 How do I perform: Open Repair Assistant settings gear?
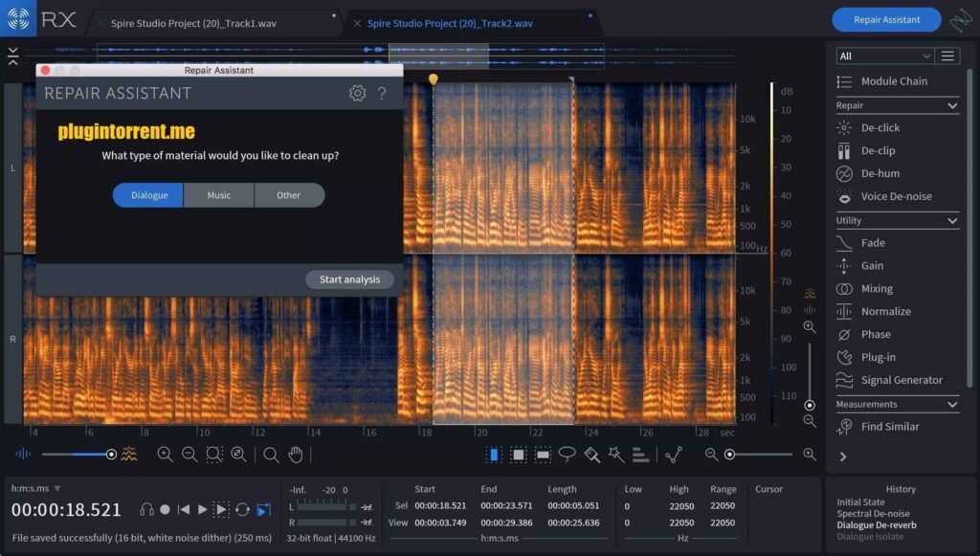pos(357,93)
